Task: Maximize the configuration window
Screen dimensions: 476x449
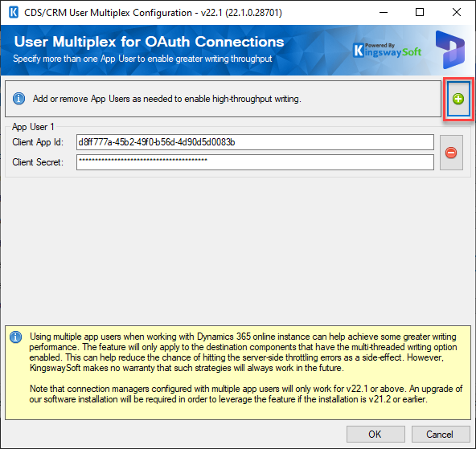Action: [420, 12]
